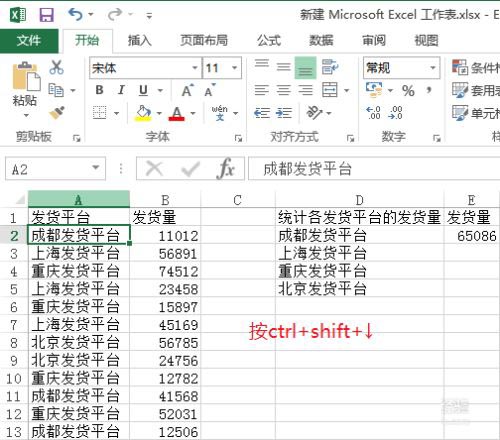The height and width of the screenshot is (440, 500).
Task: Align cell text right
Action: click(305, 90)
